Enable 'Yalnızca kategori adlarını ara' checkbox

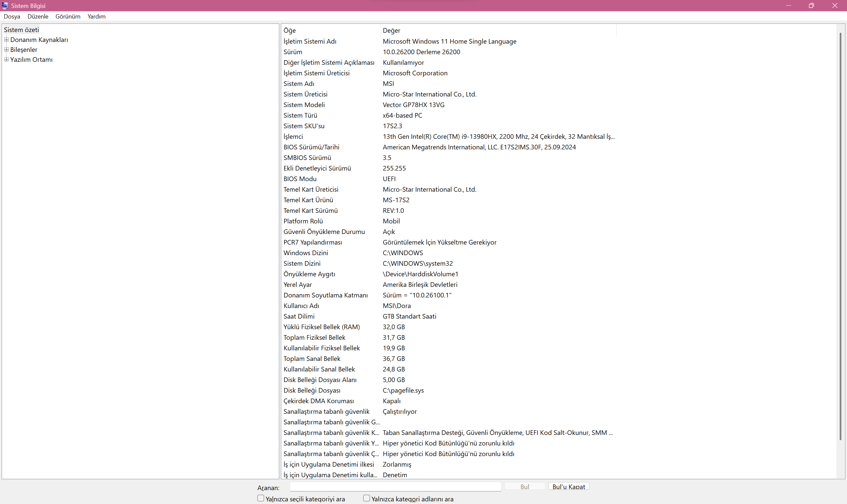click(366, 498)
